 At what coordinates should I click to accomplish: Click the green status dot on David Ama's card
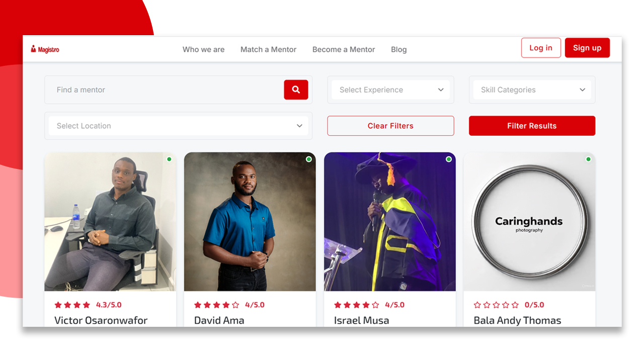(x=309, y=159)
